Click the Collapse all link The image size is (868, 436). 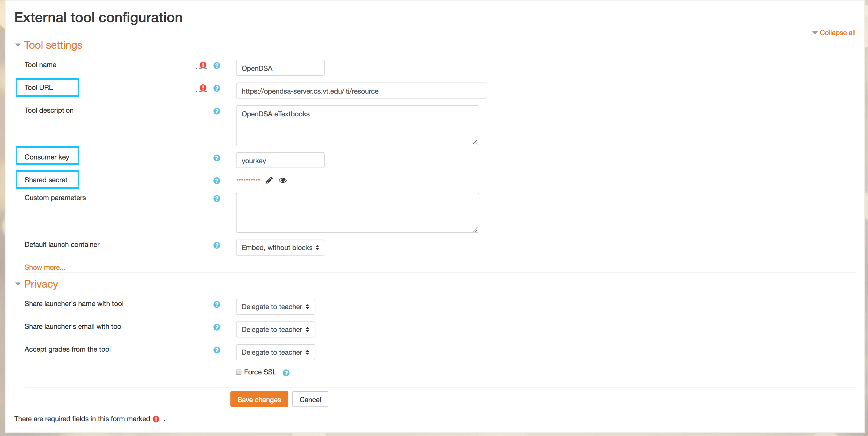(837, 33)
